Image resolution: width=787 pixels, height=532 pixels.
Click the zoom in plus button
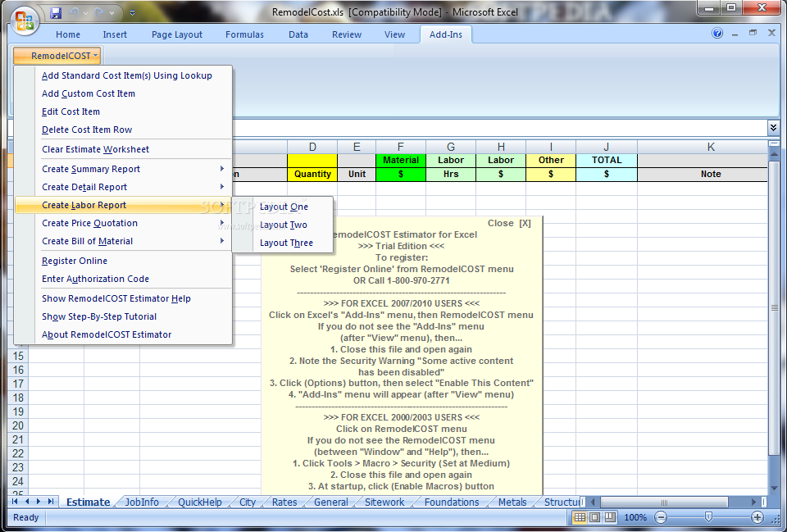click(757, 517)
